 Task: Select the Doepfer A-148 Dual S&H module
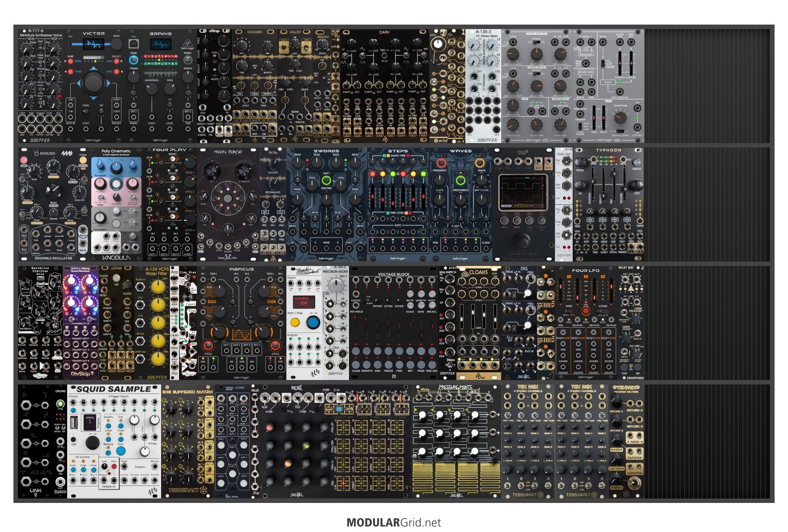[564, 205]
